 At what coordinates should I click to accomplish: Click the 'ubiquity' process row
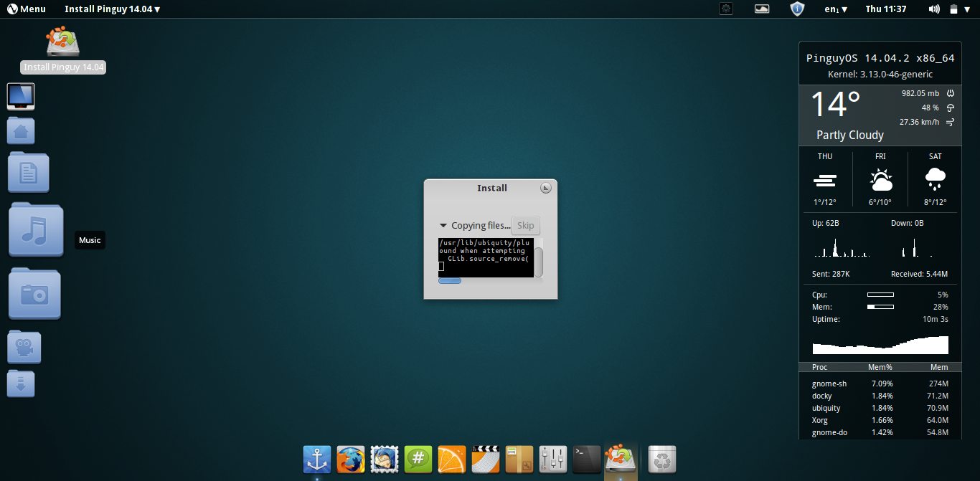point(880,408)
